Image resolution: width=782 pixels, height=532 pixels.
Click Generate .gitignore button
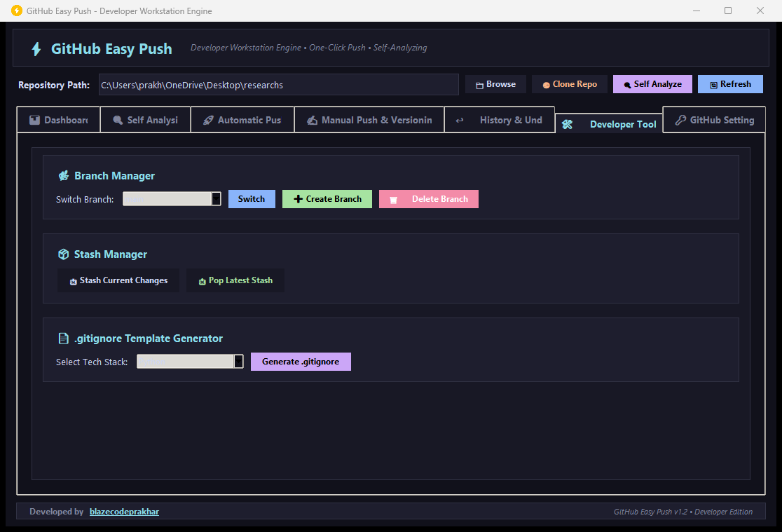[x=301, y=362]
